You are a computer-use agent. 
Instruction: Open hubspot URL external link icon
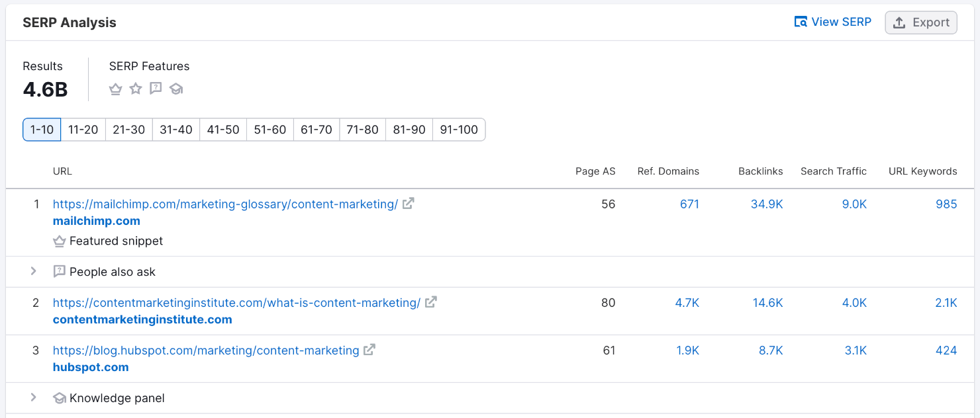[x=369, y=350]
